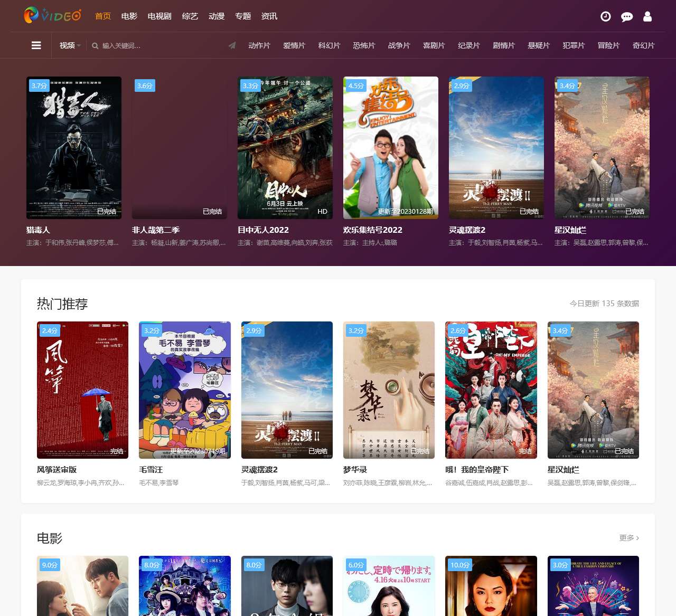Screen dimensions: 676x616
Task: Open the 欢乐集结号2022 poster thumbnail
Action: (391, 147)
